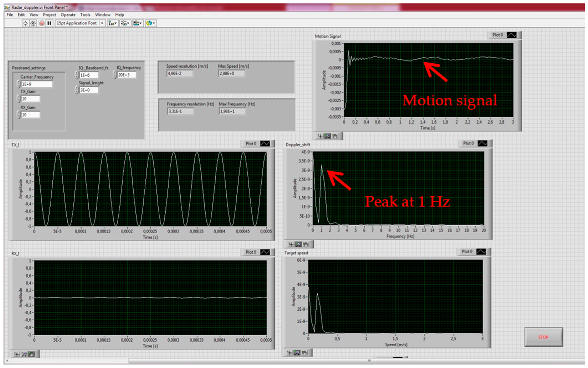This screenshot has height=368, width=588.
Task: Select pan hand tool under Motion Signal graph
Action: [x=335, y=136]
